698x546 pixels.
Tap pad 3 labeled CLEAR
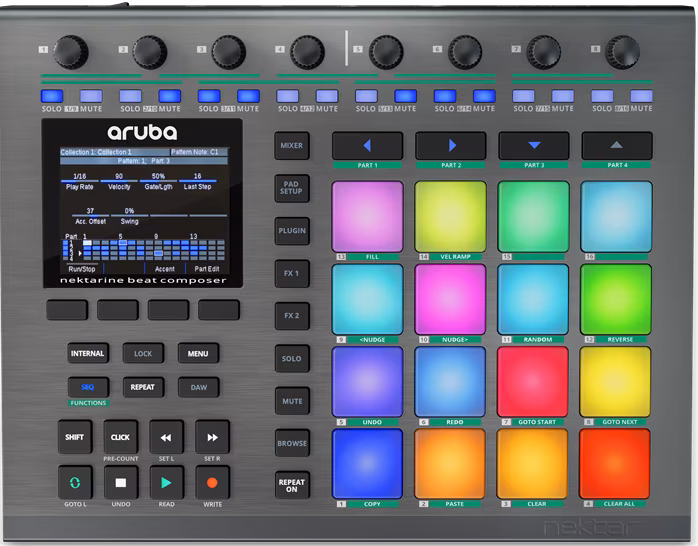tap(532, 464)
